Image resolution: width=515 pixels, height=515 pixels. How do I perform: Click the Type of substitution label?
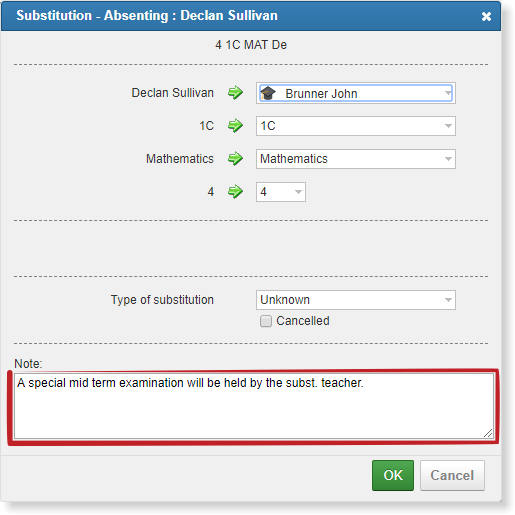(x=162, y=300)
